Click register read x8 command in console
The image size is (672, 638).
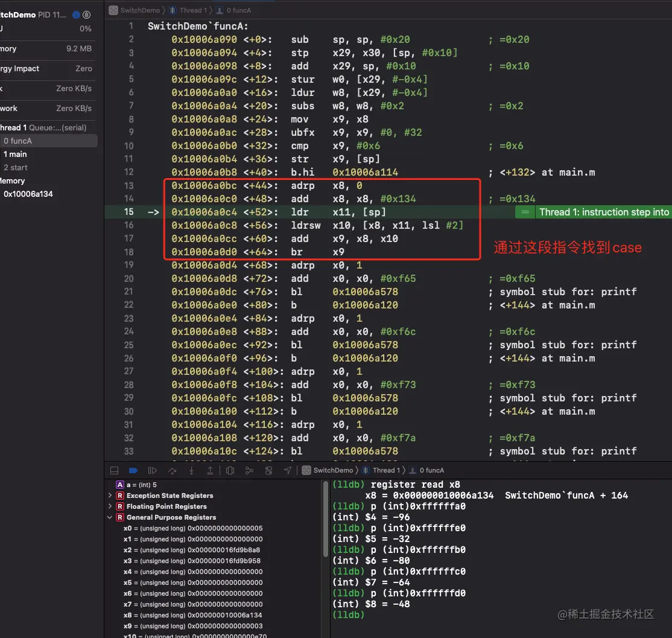pos(415,485)
